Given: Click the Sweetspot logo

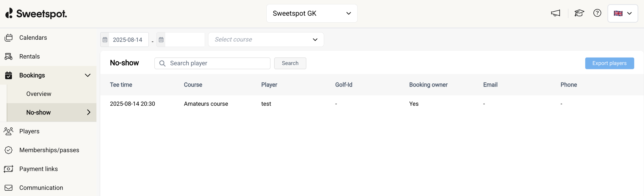Looking at the screenshot, I should pos(36,14).
